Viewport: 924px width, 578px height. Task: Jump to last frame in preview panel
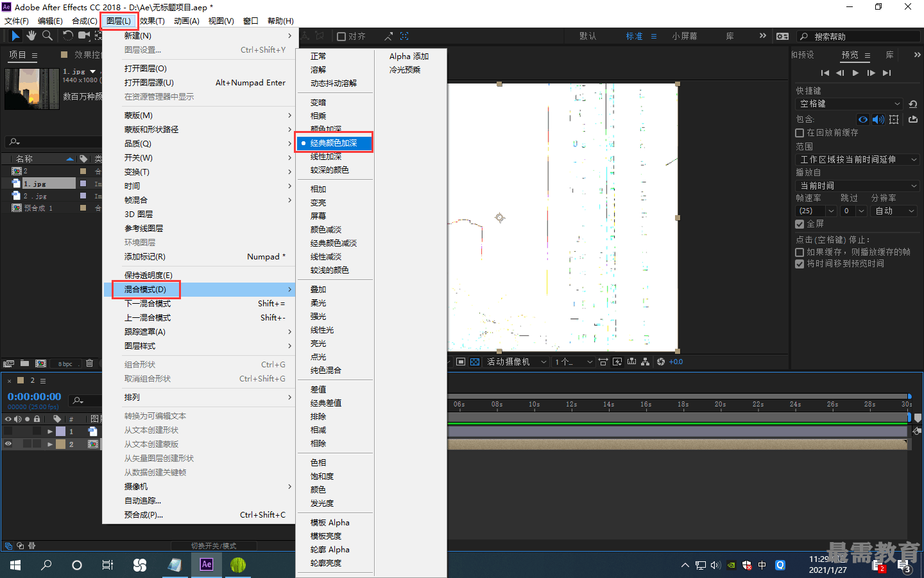coord(887,73)
